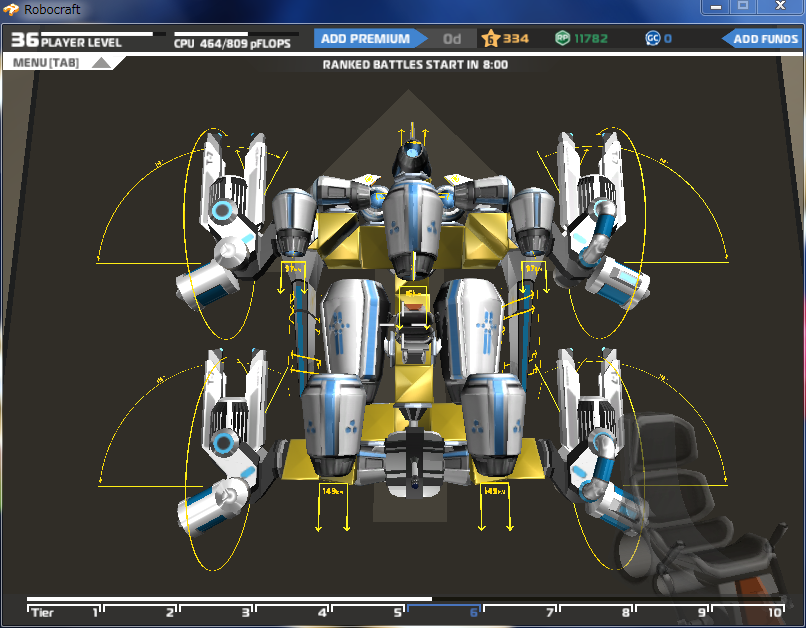
Task: Maximize the Robocraft window
Action: click(x=743, y=7)
